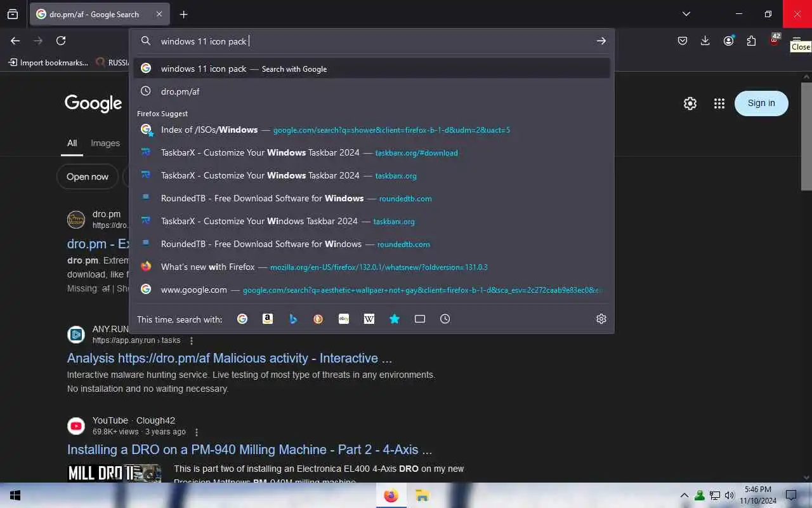Click the Google logo
This screenshot has width=812, height=508.
[93, 104]
